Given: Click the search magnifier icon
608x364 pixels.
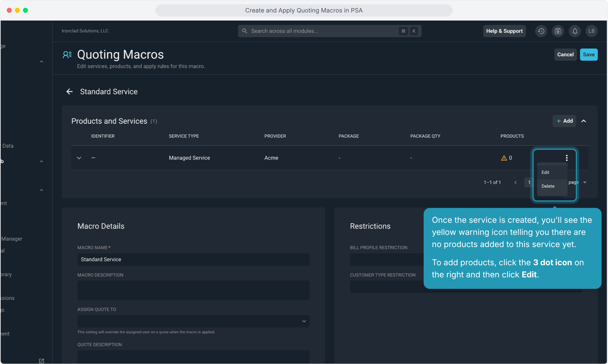Looking at the screenshot, I should click(245, 31).
